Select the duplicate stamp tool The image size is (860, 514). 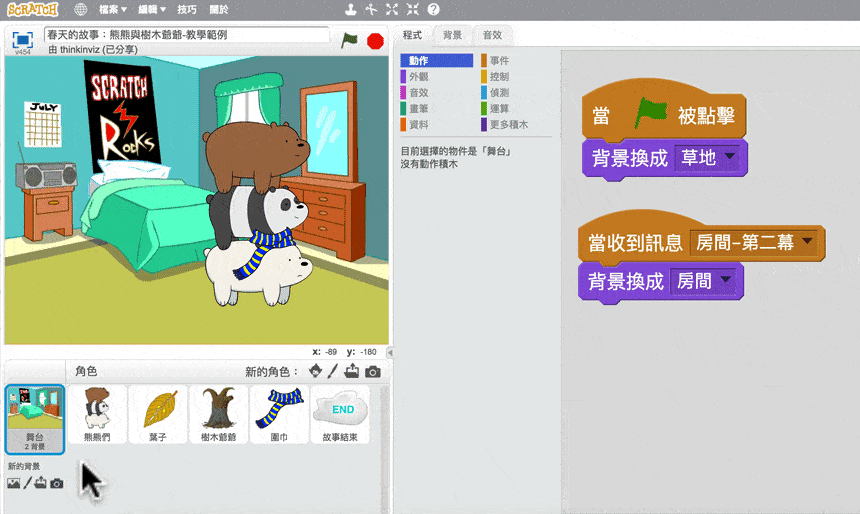350,9
